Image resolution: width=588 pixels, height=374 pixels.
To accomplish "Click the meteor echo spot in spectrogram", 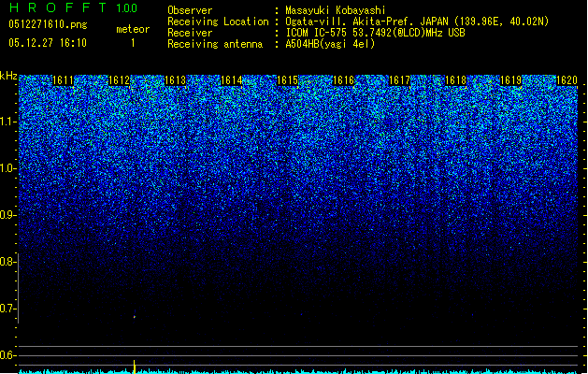I will pos(135,316).
